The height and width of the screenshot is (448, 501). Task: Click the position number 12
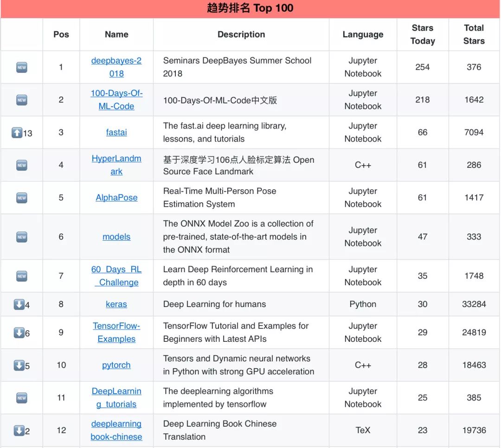coord(61,430)
